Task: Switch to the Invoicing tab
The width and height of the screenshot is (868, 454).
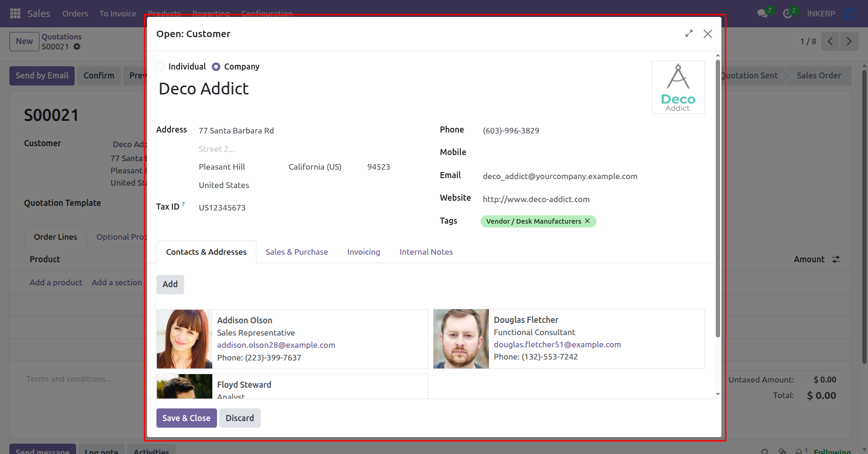Action: point(364,252)
